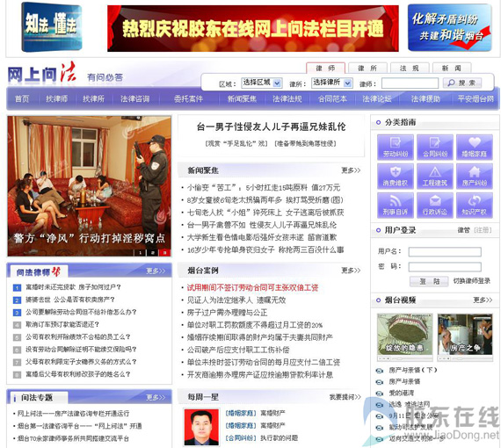Image resolution: width=501 pixels, height=448 pixels.
Task: Select slide 3 of the photo carousel
Action: click(x=165, y=253)
